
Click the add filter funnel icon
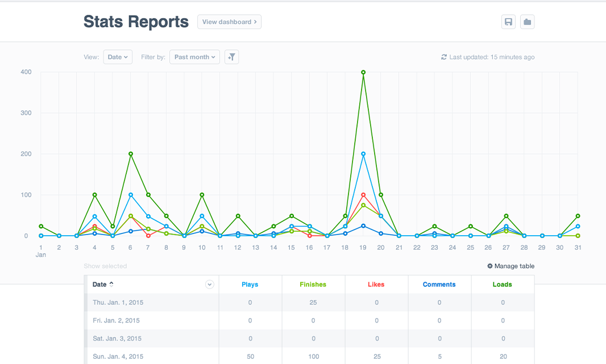(x=231, y=57)
